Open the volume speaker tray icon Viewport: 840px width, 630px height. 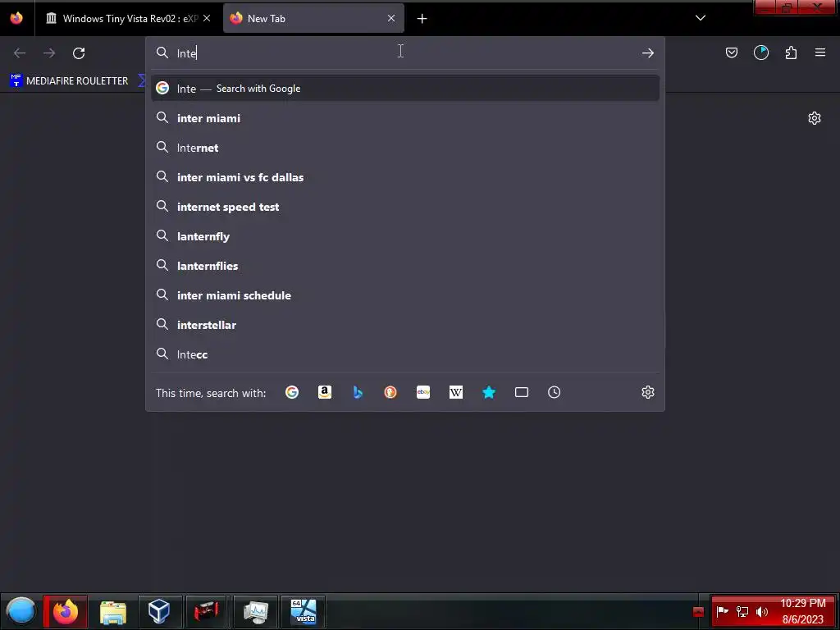pyautogui.click(x=762, y=611)
